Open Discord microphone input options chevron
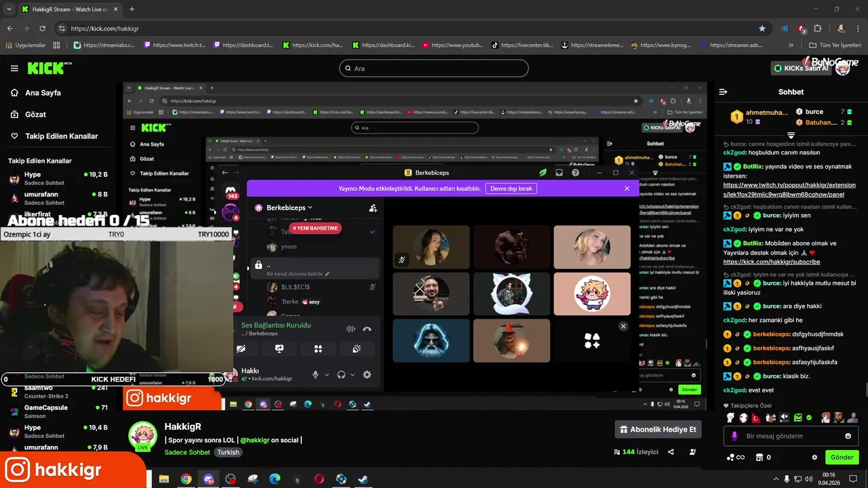 pyautogui.click(x=327, y=375)
